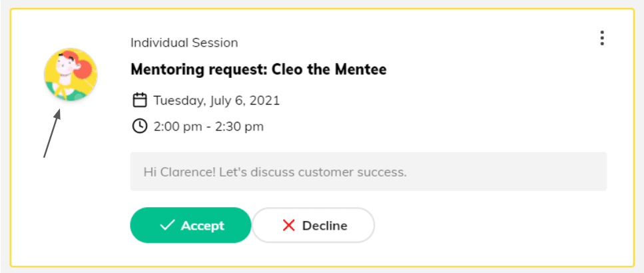Select the date 'Tuesday, July 6, 2021'
Screen dimensions: 644x273
[x=216, y=101]
